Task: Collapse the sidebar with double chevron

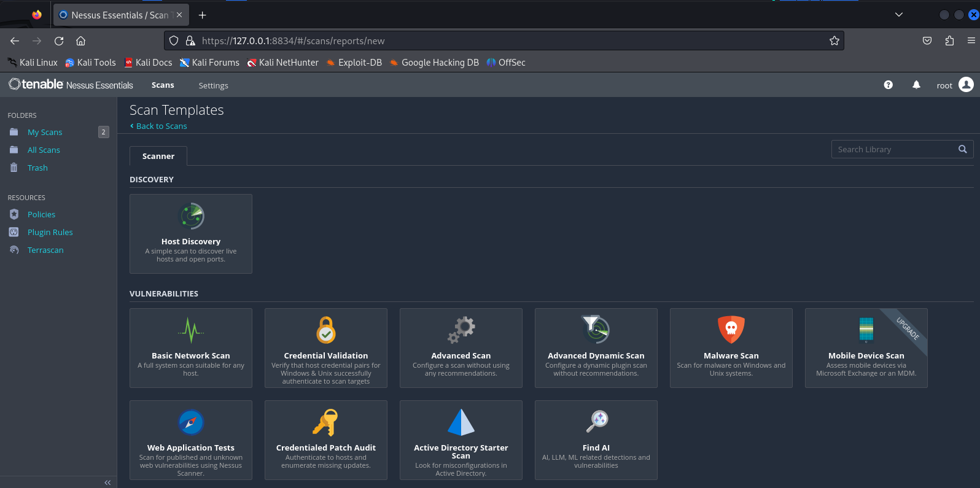Action: [x=107, y=482]
